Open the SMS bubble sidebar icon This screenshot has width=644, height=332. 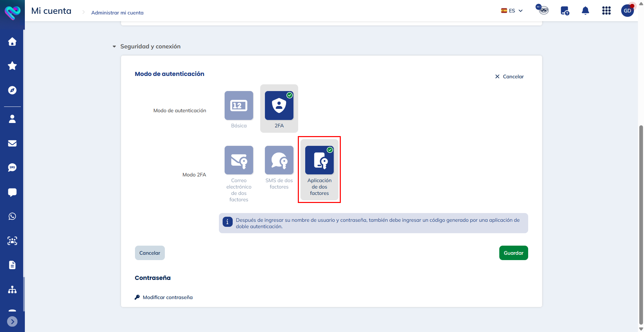pos(12,168)
